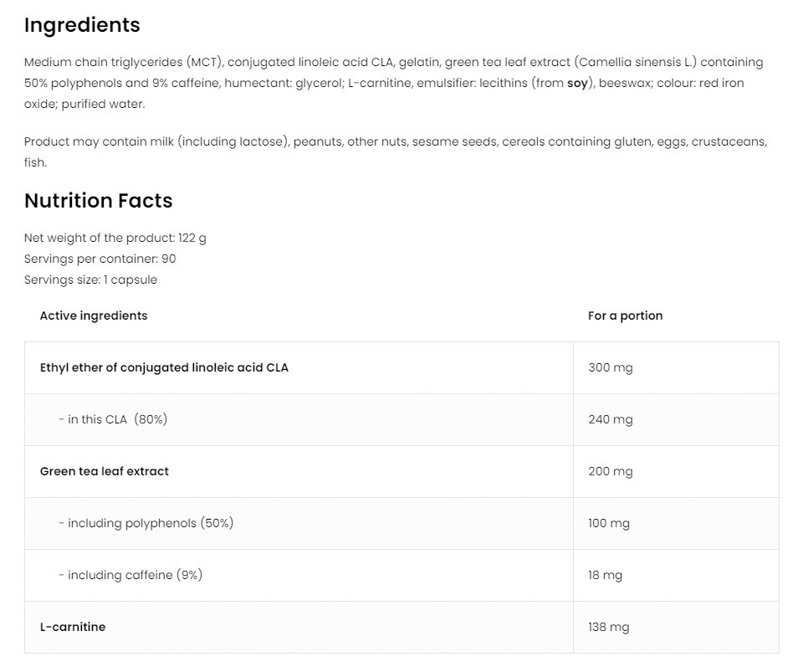Select the Active ingredients column header
This screenshot has height=672, width=803.
click(94, 315)
